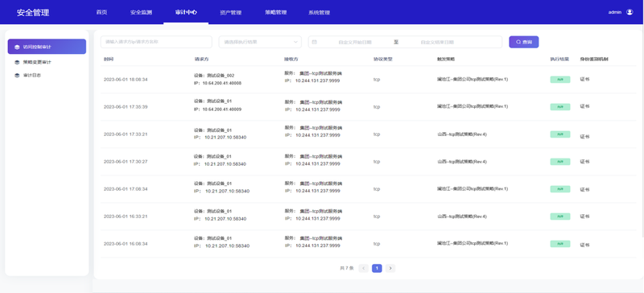Click green result badge in 18:08:34 row
The width and height of the screenshot is (644, 293).
pos(560,80)
